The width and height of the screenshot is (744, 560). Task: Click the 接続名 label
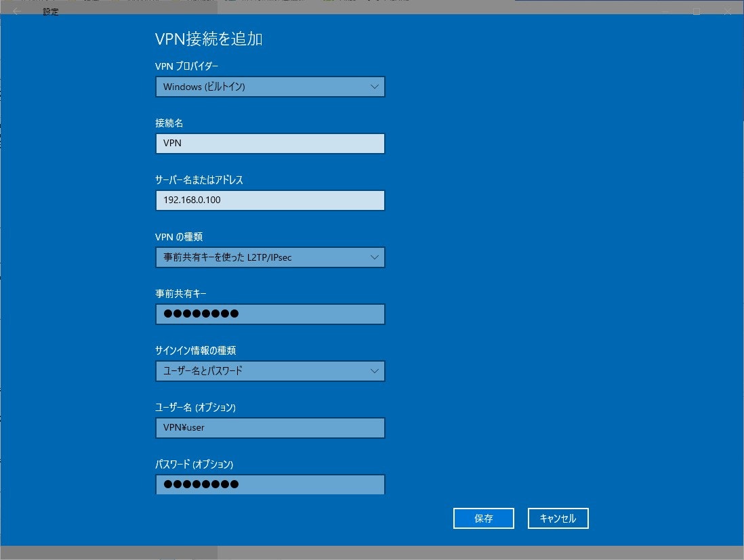pyautogui.click(x=169, y=123)
